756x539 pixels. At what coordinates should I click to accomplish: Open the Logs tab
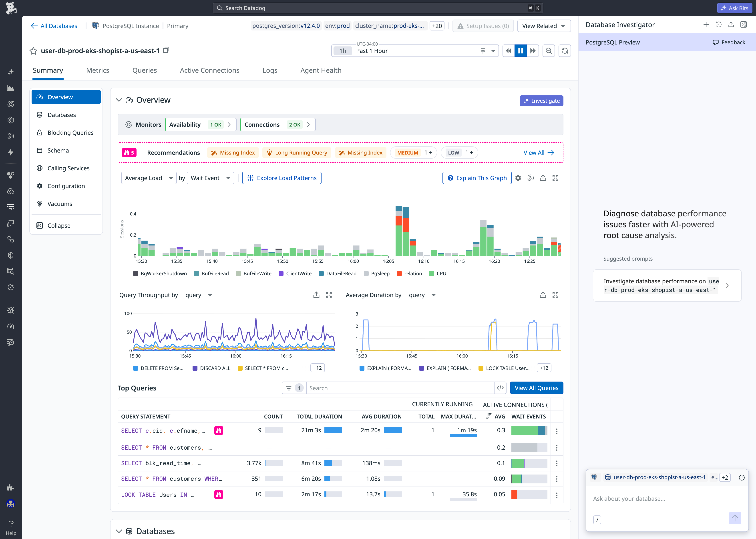click(x=270, y=70)
